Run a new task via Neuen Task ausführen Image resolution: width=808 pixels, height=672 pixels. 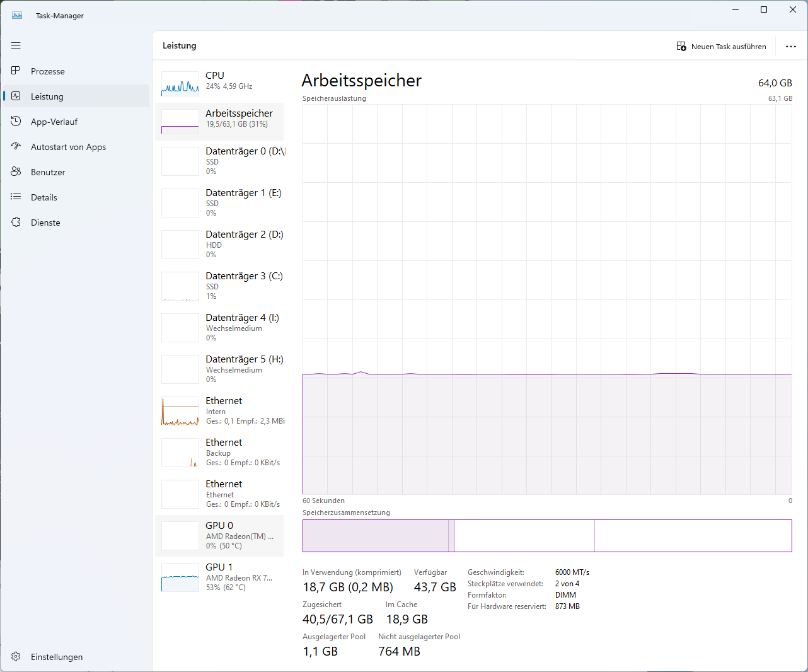click(722, 46)
